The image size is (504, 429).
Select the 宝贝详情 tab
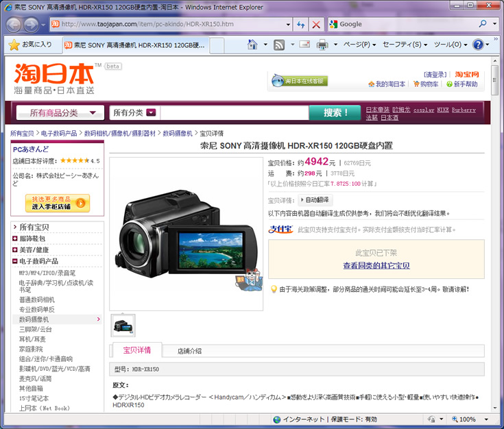point(137,350)
